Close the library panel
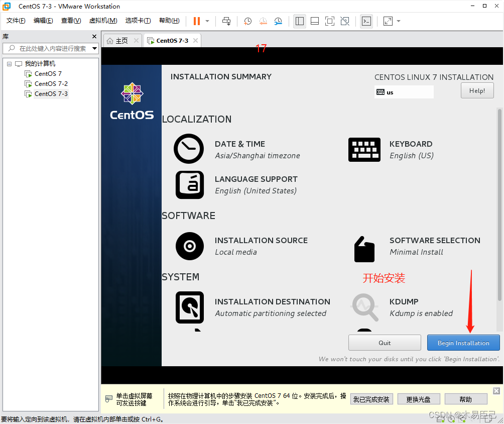The image size is (504, 424). [94, 36]
